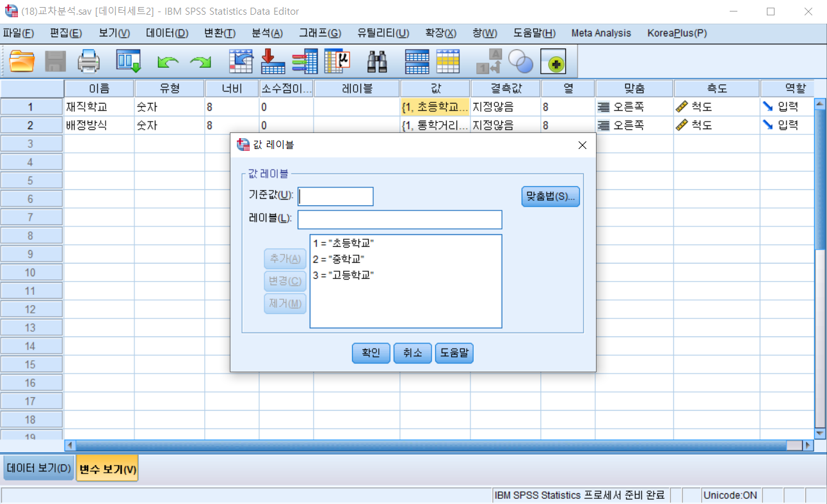Image resolution: width=827 pixels, height=504 pixels.
Task: Click the 측도 column header
Action: tap(717, 89)
